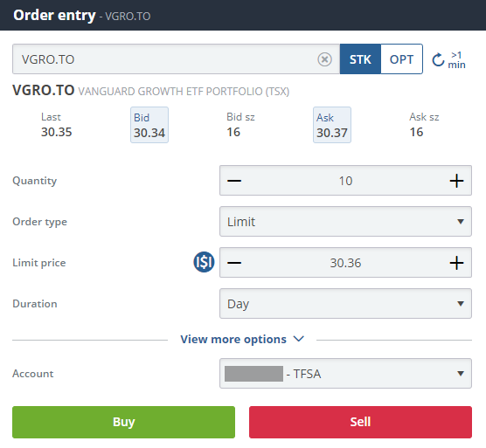Use the Bid 30.34 price box
486x448 pixels.
click(149, 125)
